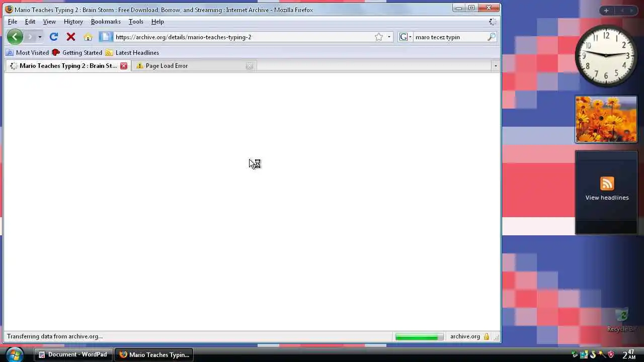
Task: Click the archive.org padlock security icon
Action: [487, 337]
